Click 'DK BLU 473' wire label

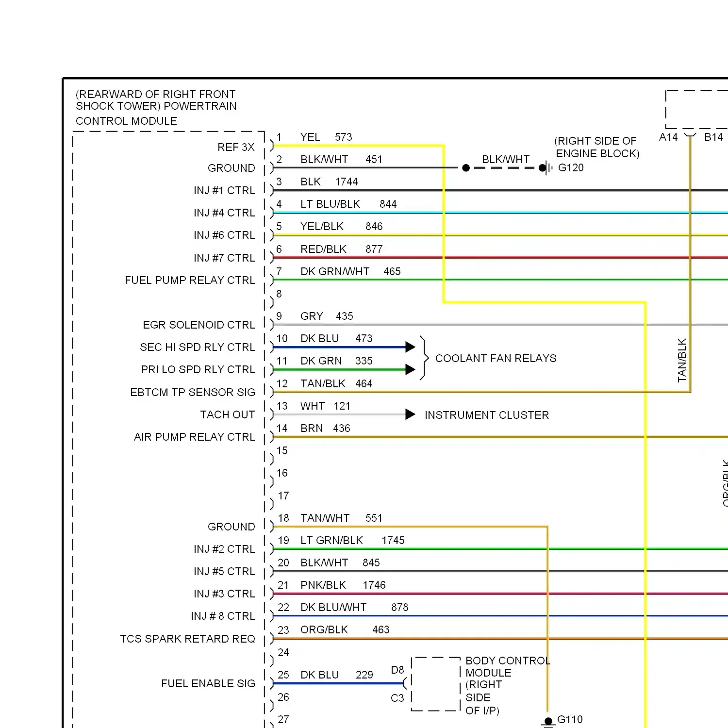click(336, 339)
